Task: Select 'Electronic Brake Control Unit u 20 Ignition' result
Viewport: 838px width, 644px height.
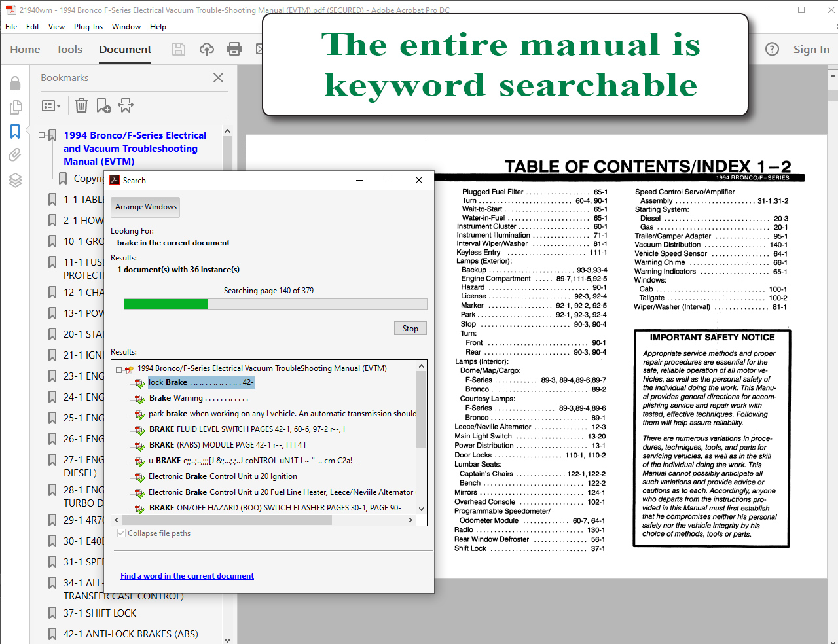Action: (x=223, y=476)
